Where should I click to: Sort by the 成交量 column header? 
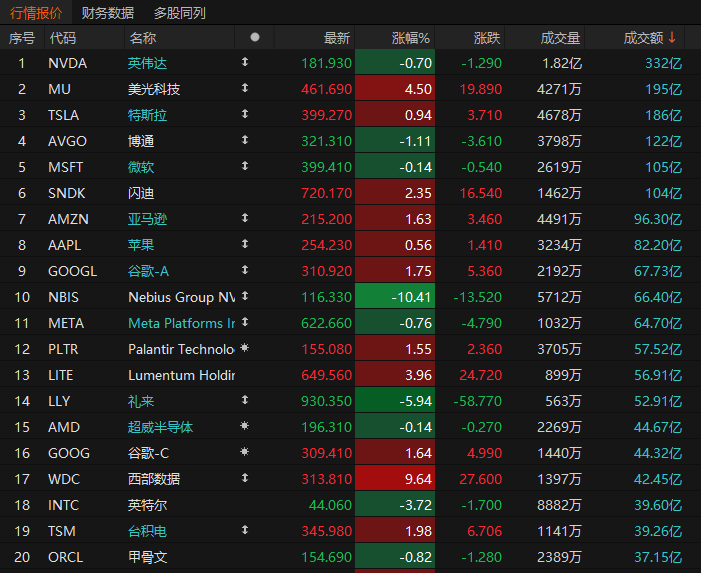click(x=560, y=38)
